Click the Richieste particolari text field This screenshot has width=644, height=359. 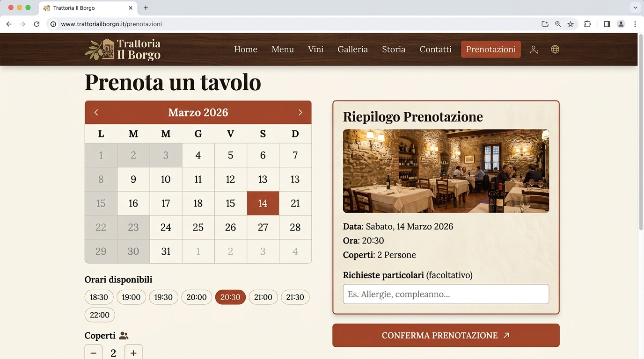click(446, 294)
